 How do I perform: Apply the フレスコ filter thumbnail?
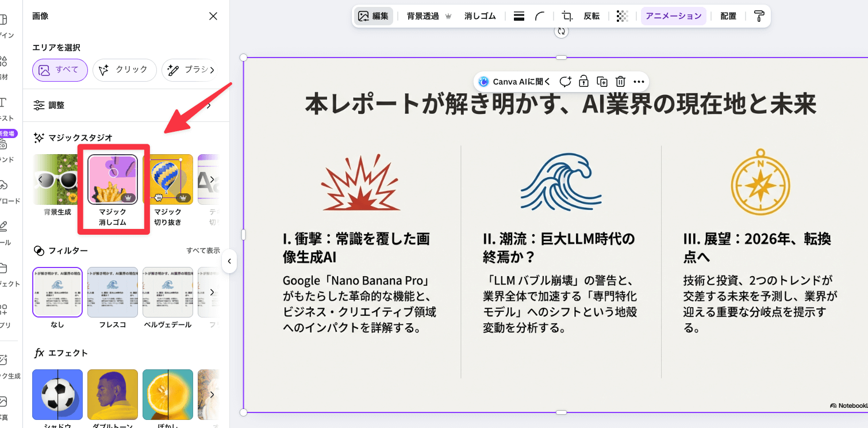pyautogui.click(x=113, y=292)
